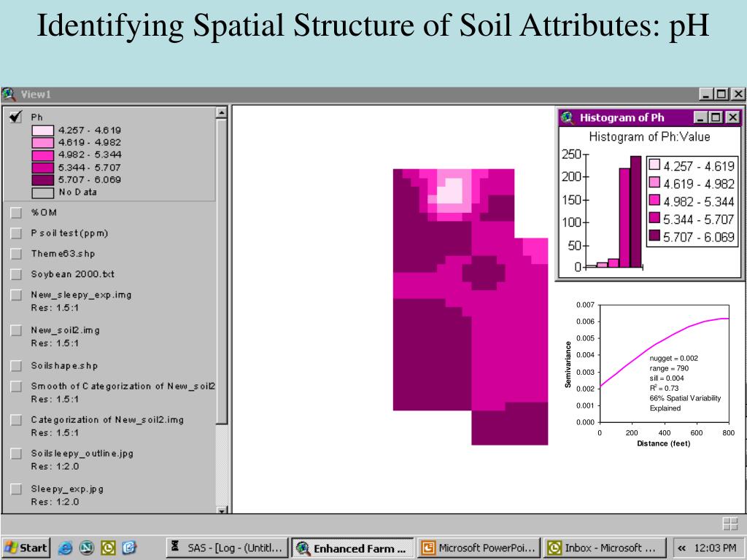Minimize the Histogram of Ph window
Image resolution: width=747 pixels, height=560 pixels.
click(x=700, y=117)
